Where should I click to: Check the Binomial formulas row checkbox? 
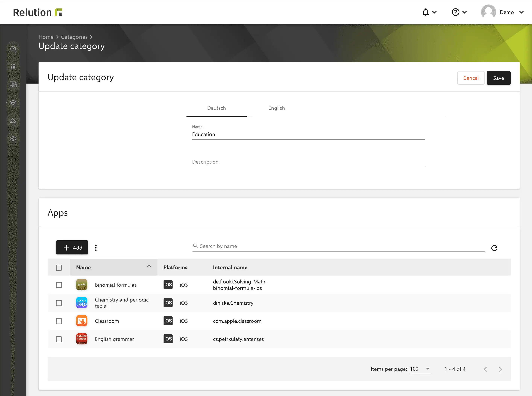59,285
